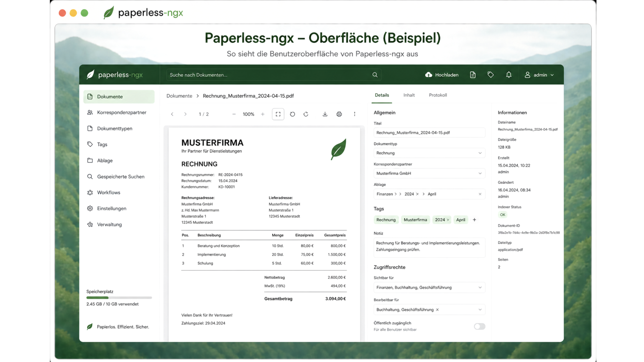644x362 pixels.
Task: Click the 100% zoom level value
Action: click(248, 114)
